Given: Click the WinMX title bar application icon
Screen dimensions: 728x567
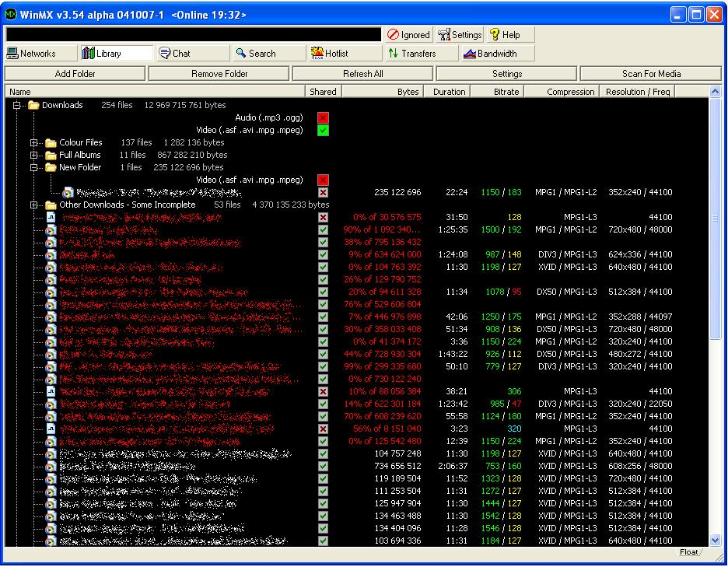Looking at the screenshot, I should coord(11,15).
